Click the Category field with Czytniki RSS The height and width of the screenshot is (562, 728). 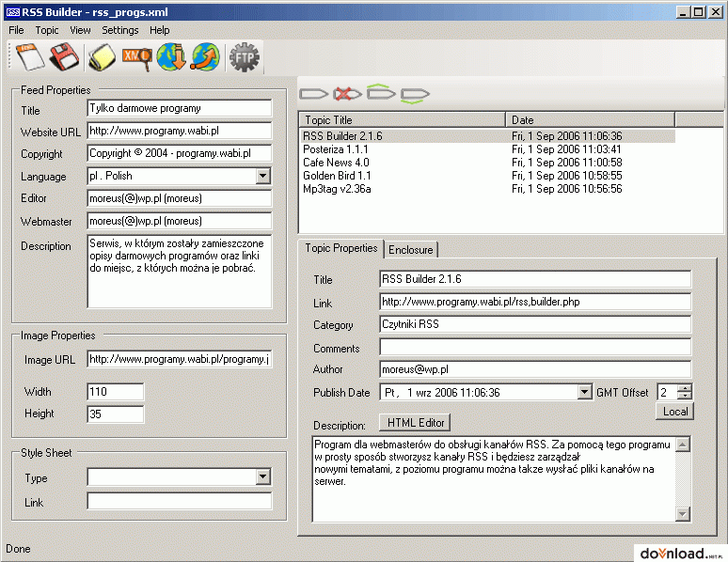[535, 324]
